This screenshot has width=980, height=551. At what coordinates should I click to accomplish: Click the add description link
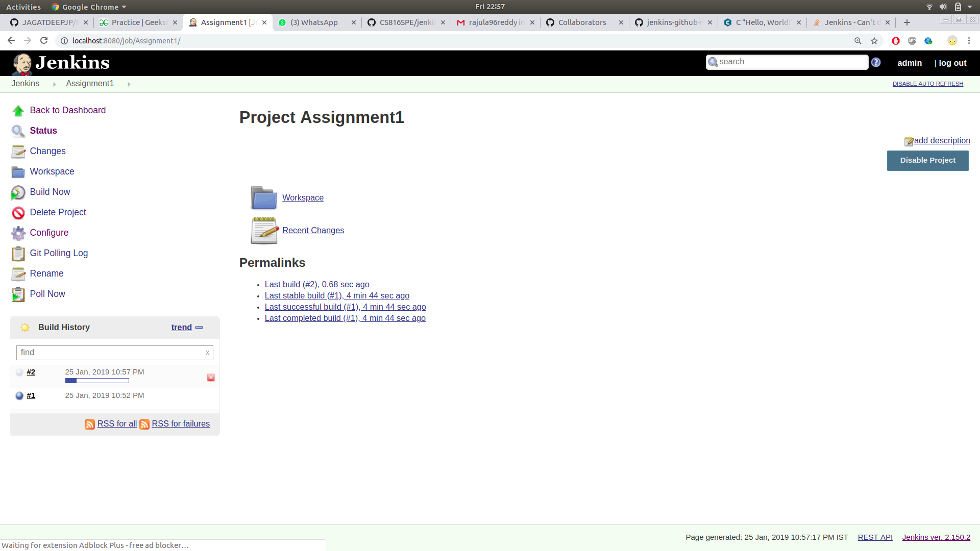[x=942, y=141]
